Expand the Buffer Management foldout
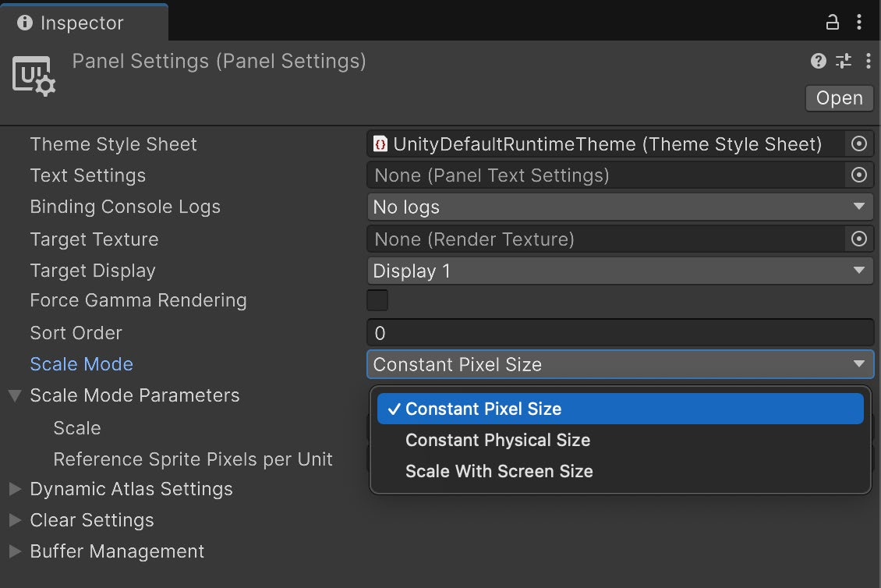The width and height of the screenshot is (881, 588). pos(15,551)
